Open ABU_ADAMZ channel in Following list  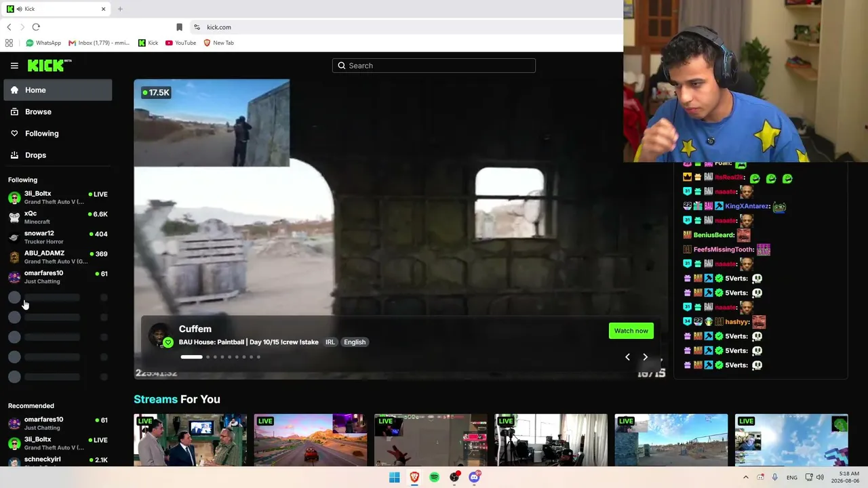tap(58, 257)
